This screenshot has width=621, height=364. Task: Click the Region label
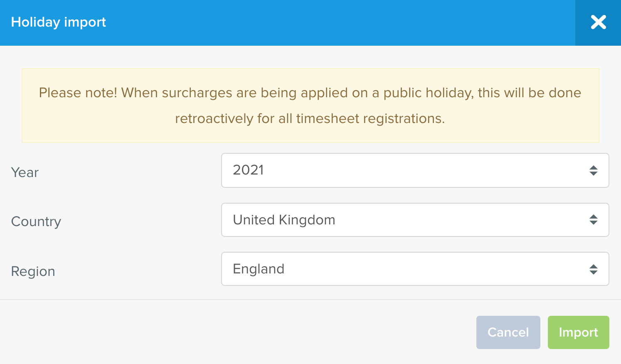[x=33, y=271]
